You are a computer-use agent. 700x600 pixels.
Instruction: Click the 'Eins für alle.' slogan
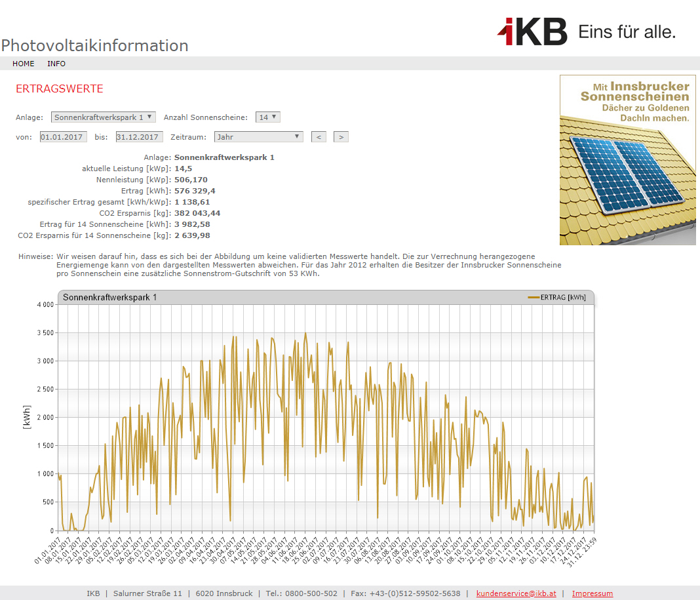coord(627,32)
